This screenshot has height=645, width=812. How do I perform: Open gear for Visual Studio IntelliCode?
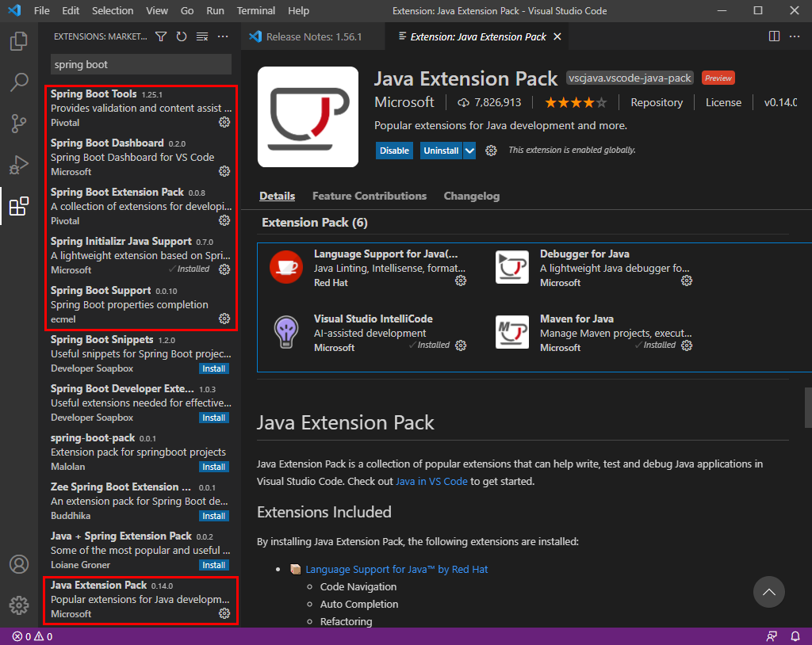[461, 345]
